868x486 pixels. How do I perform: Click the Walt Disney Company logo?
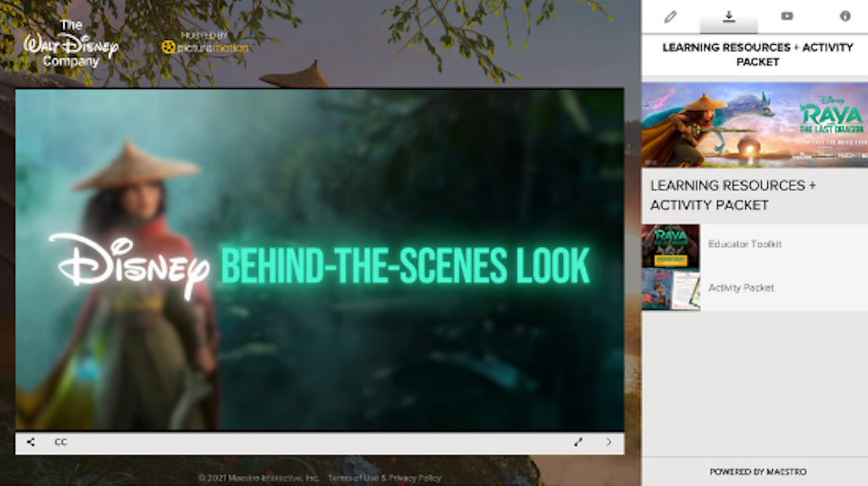(x=71, y=43)
